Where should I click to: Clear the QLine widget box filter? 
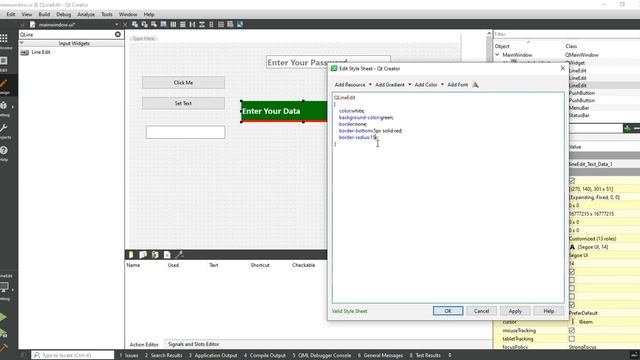(118, 34)
